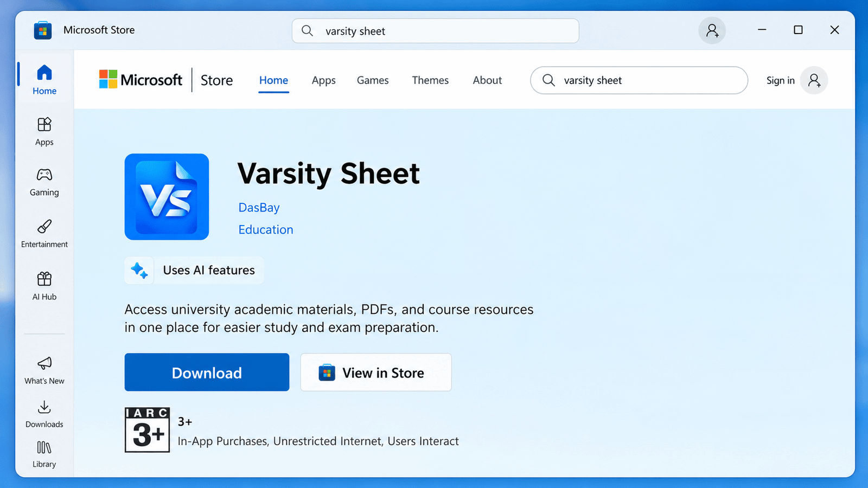This screenshot has height=488, width=868.
Task: Click the Uses AI features sparkle icon
Action: pos(139,270)
